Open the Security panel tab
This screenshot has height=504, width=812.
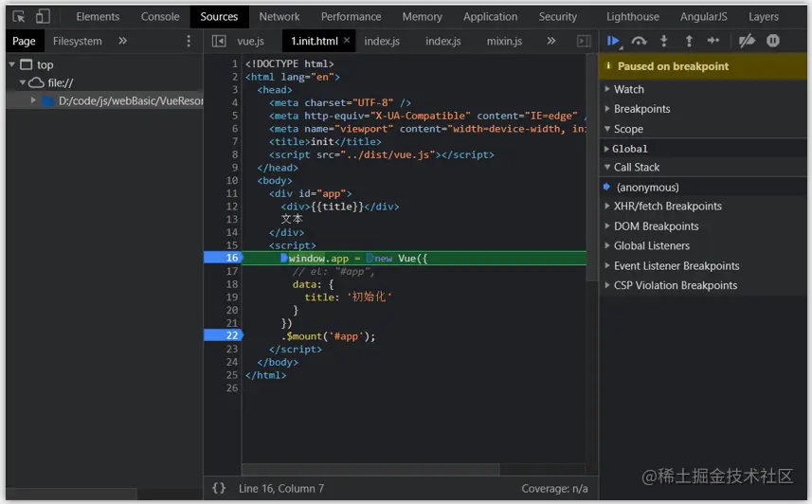(x=557, y=16)
